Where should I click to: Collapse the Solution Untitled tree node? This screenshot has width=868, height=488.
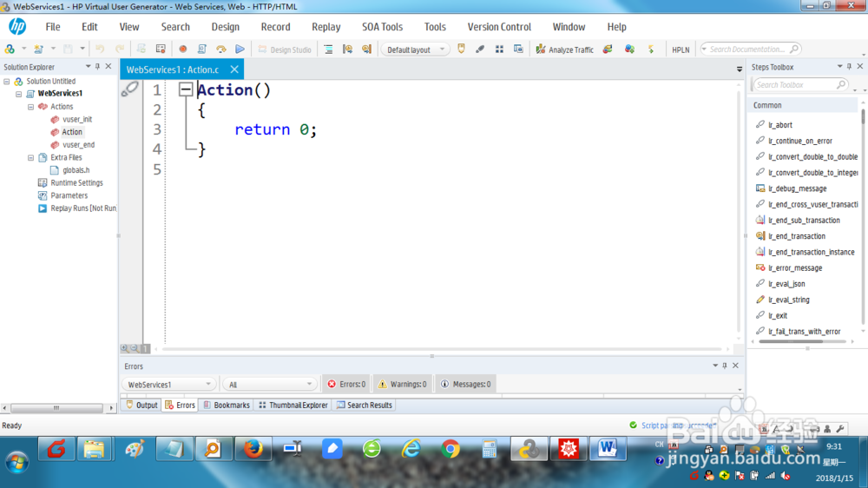[x=7, y=82]
